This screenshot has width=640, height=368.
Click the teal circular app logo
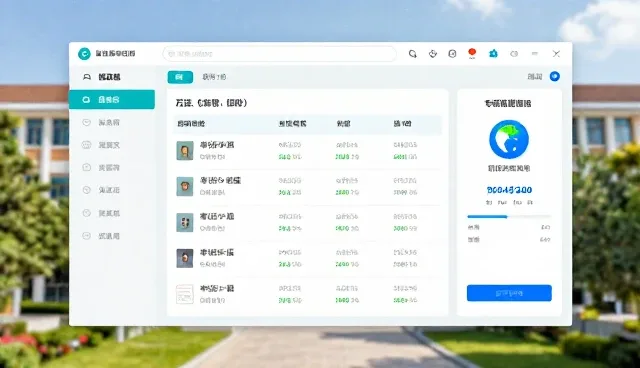coord(84,53)
